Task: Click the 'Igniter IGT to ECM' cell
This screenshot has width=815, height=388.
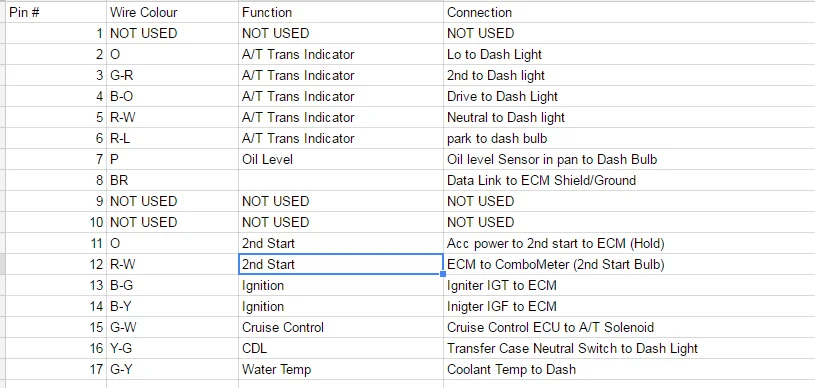Action: [x=629, y=286]
